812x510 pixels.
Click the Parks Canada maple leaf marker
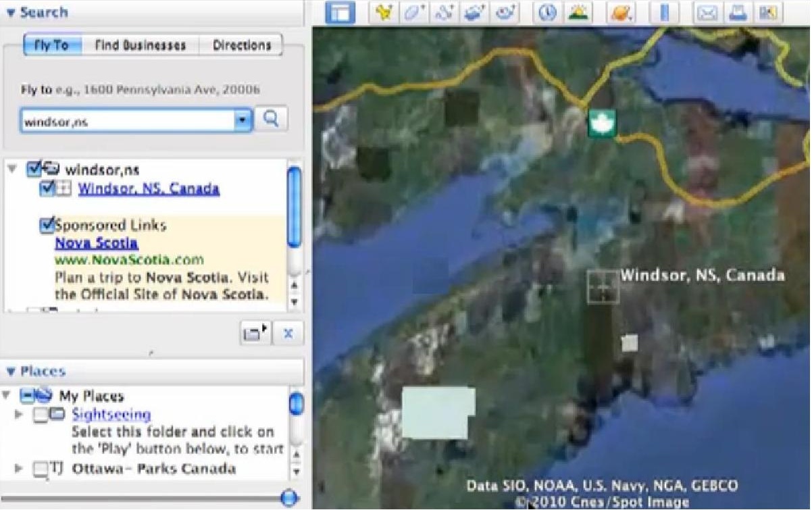[601, 124]
